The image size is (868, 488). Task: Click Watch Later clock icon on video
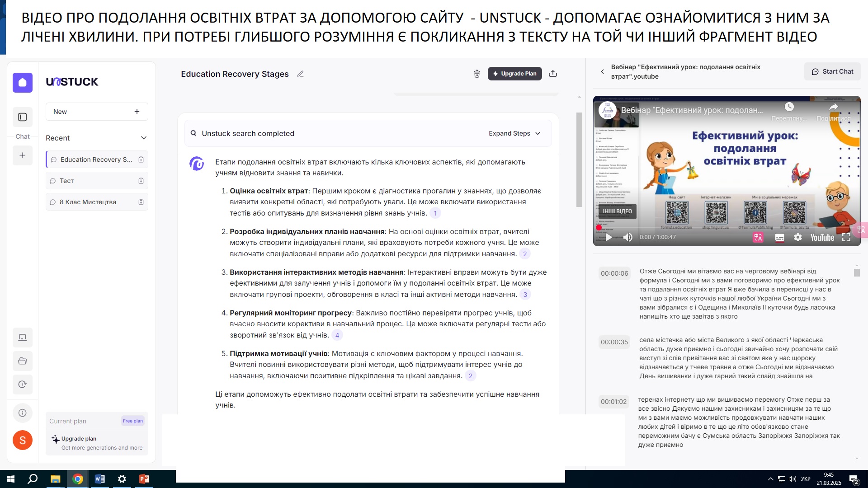click(789, 107)
